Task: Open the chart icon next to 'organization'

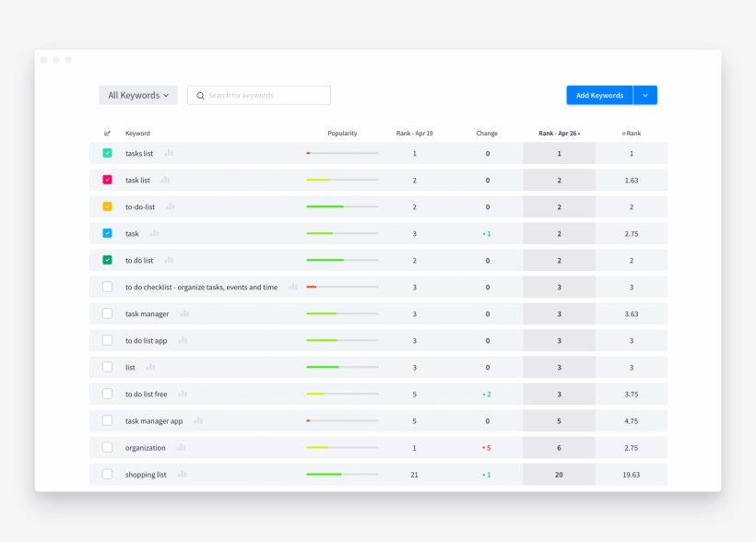Action: [x=181, y=447]
